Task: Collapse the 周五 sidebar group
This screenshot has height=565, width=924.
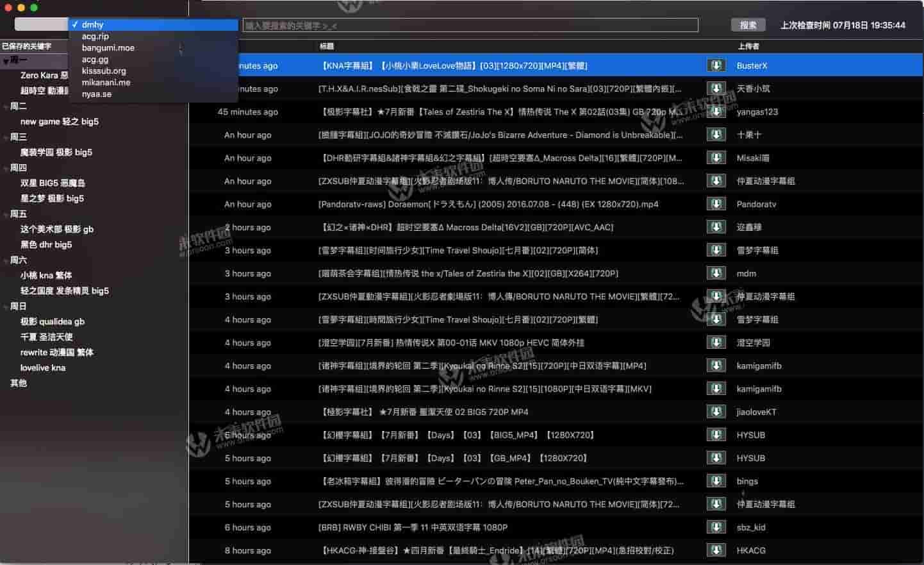Action: 6,214
